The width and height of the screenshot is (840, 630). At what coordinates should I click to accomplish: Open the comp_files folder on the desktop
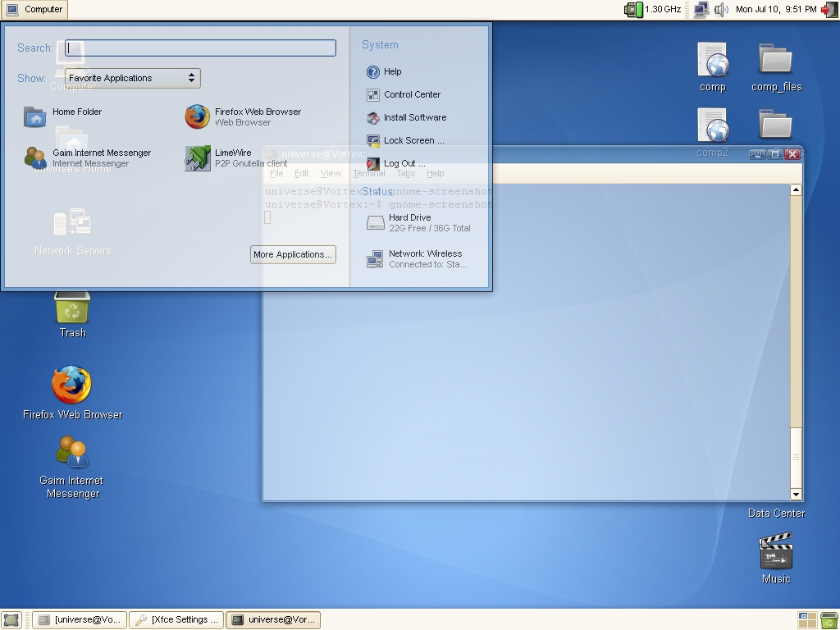coord(776,67)
